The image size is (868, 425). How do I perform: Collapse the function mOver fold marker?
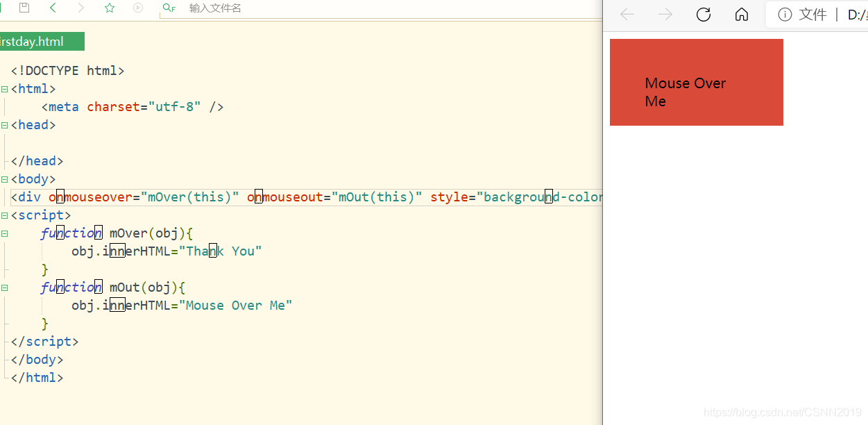pyautogui.click(x=5, y=233)
